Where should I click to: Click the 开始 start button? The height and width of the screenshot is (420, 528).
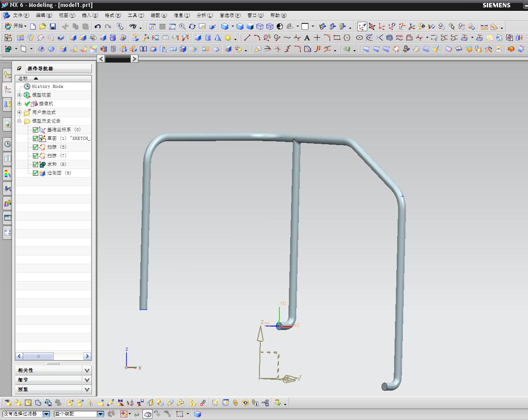[x=16, y=26]
